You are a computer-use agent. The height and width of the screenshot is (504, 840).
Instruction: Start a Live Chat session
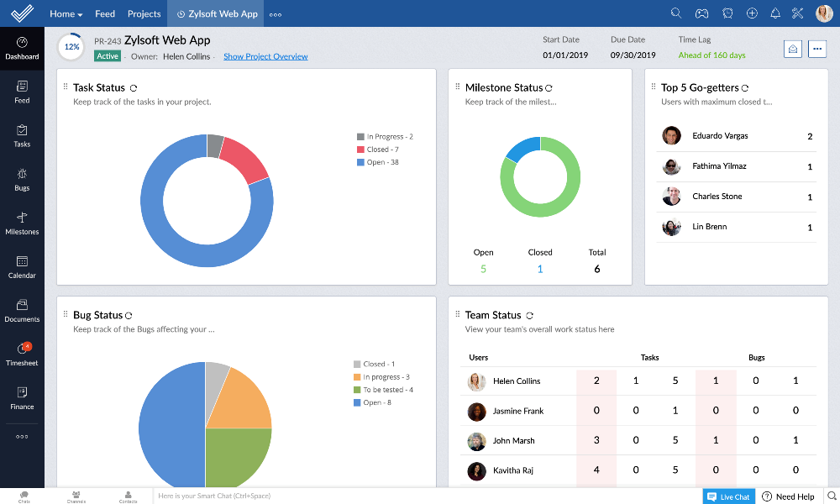coord(727,496)
